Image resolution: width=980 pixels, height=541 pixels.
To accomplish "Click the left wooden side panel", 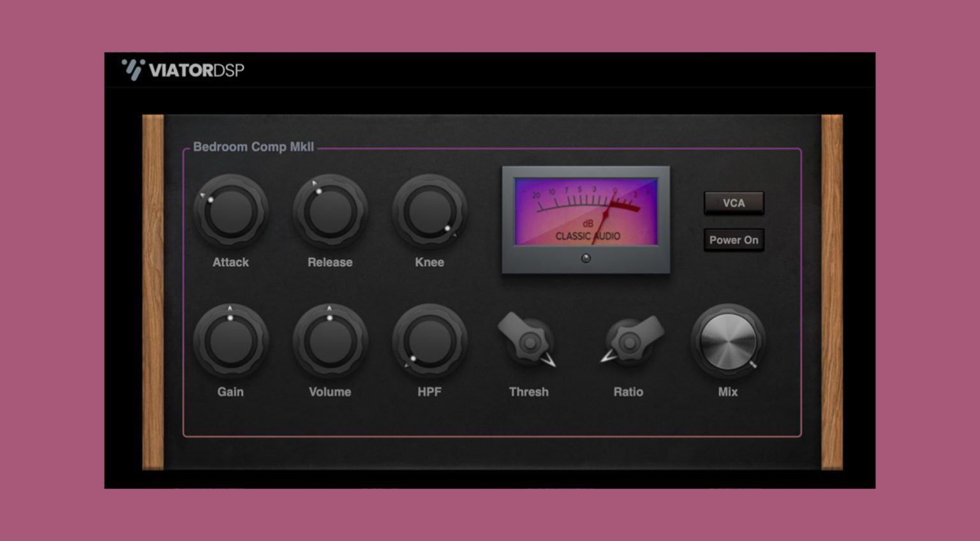I will [x=153, y=287].
